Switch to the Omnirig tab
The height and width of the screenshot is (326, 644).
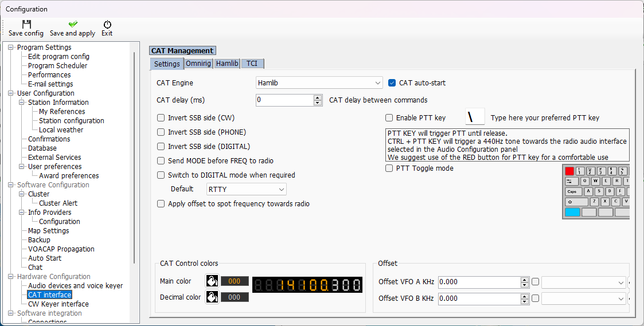click(198, 64)
